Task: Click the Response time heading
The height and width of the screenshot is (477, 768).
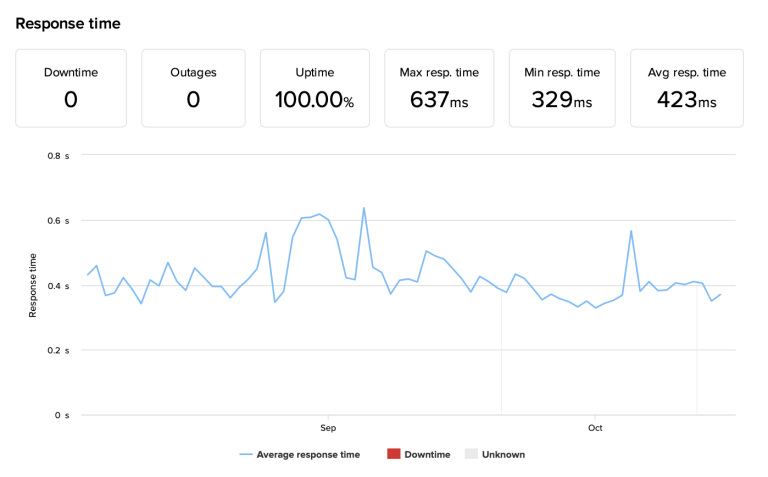Action: tap(68, 24)
